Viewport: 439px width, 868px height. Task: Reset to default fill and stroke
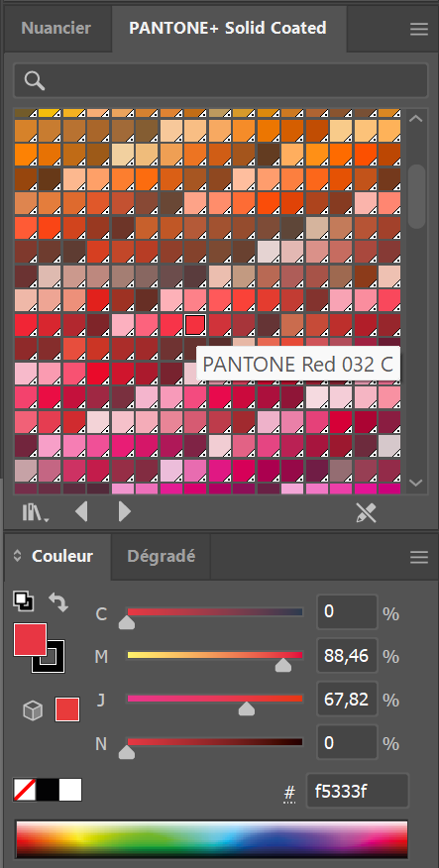tap(23, 600)
